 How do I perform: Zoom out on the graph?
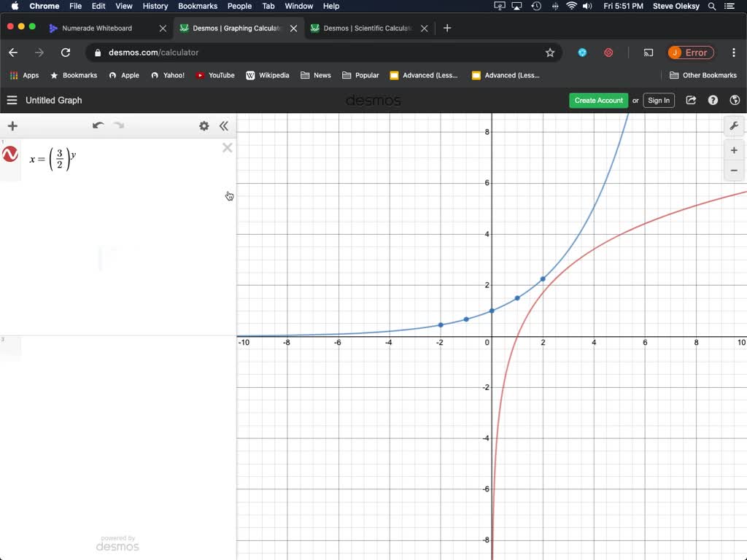(x=734, y=171)
